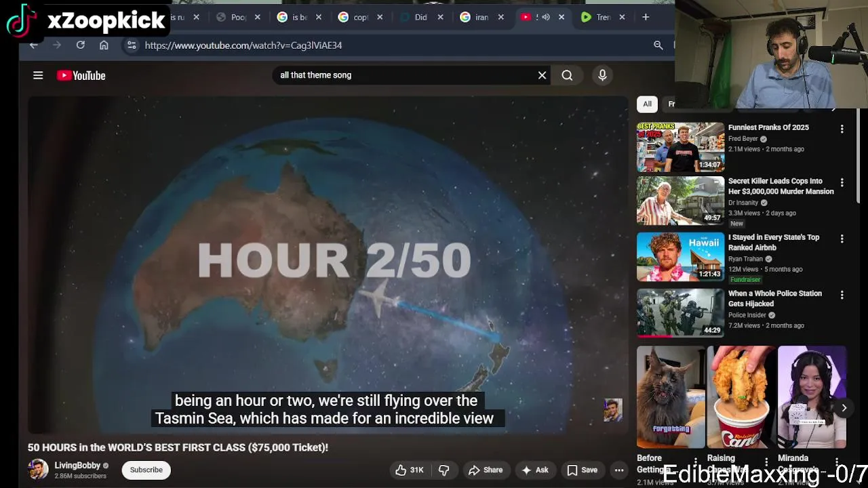Image resolution: width=868 pixels, height=488 pixels.
Task: Open options for Police Station Hijacked video
Action: tap(842, 296)
